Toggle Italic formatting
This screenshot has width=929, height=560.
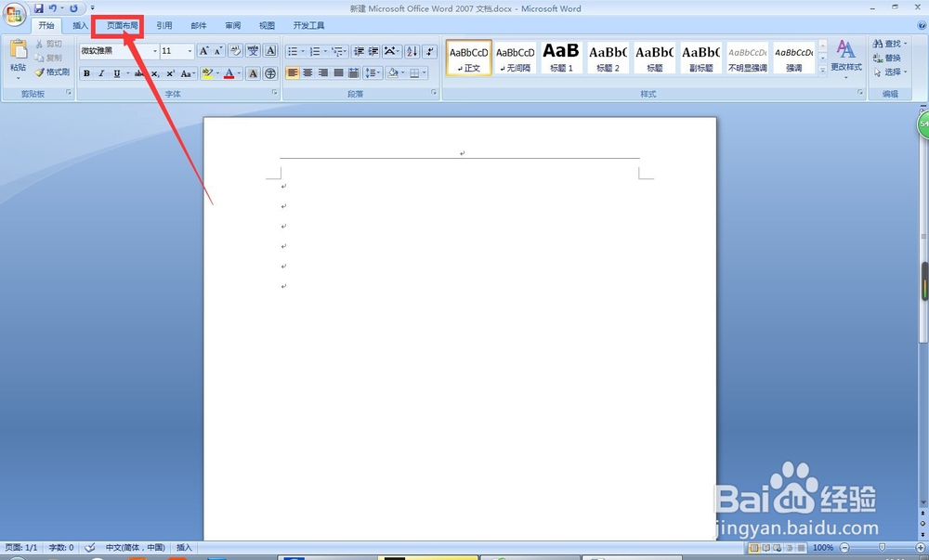pyautogui.click(x=101, y=73)
